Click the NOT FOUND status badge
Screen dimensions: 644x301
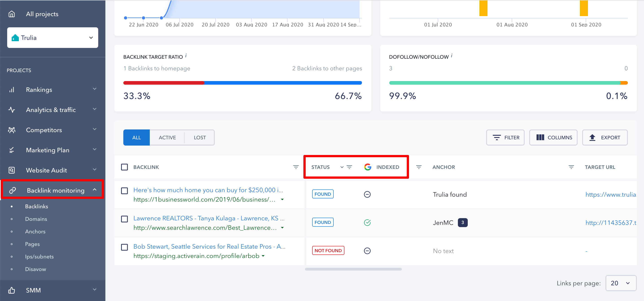[328, 251]
